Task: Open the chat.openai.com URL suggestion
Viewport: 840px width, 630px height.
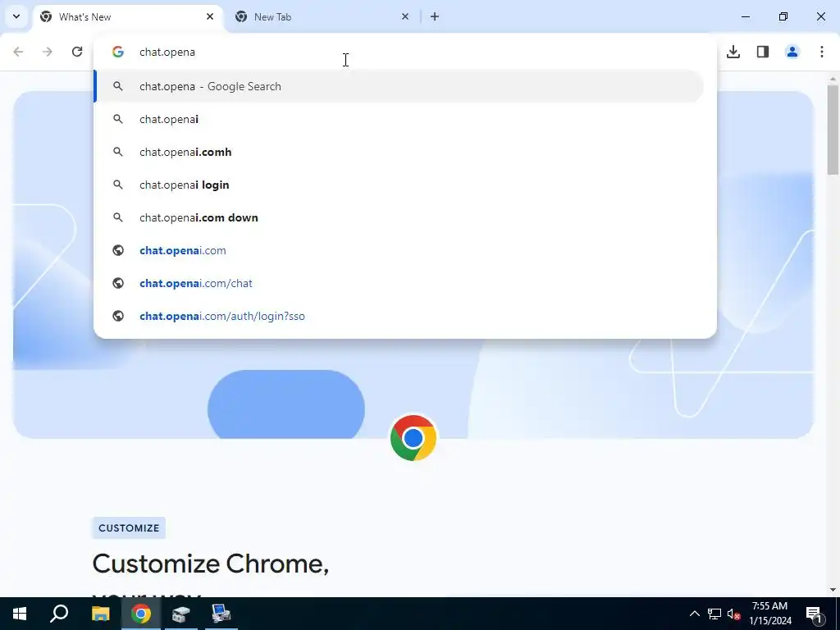Action: click(x=399, y=250)
